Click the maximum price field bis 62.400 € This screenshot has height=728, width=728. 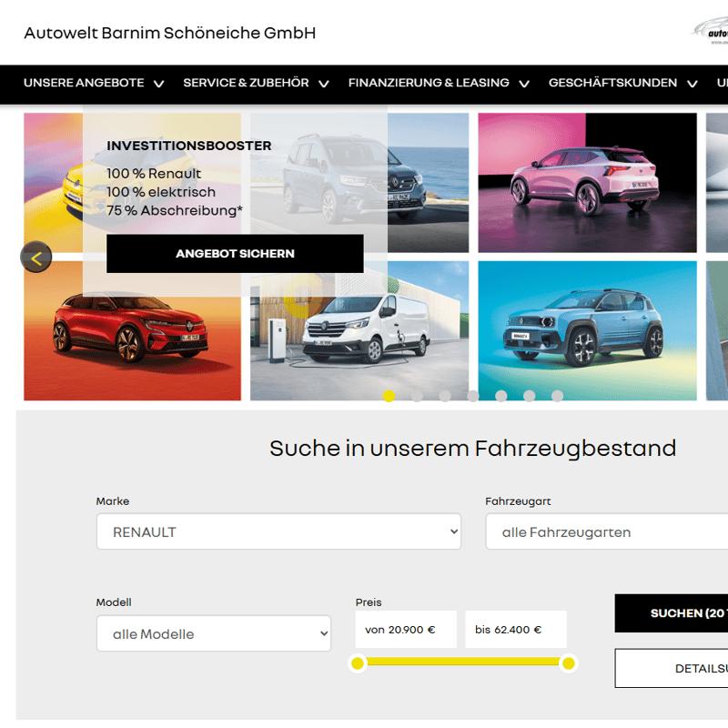point(516,630)
